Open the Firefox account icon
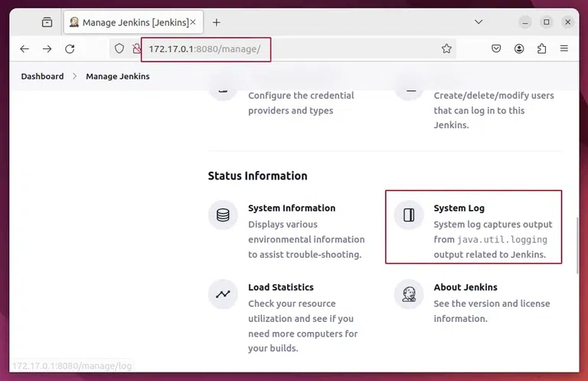The height and width of the screenshot is (381, 588). [519, 48]
